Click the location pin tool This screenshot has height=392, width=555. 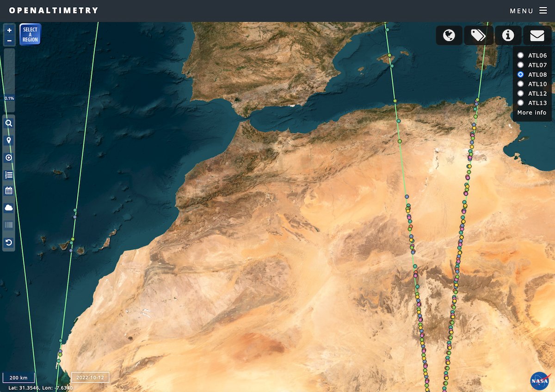(8, 140)
